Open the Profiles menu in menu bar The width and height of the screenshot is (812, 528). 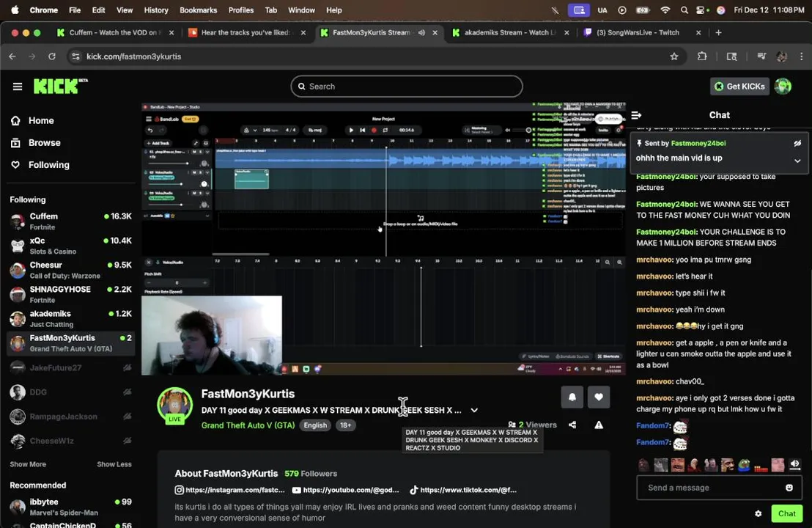click(241, 10)
